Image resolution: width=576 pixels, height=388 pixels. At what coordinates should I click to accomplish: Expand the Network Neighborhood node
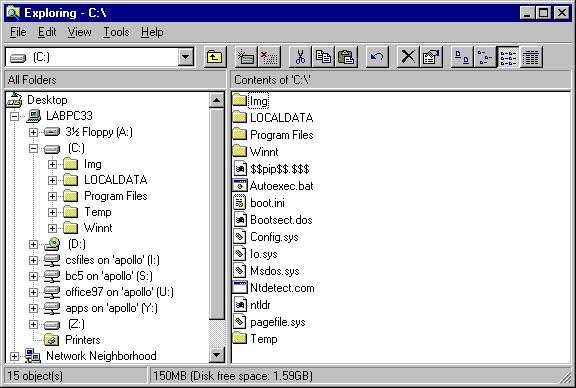point(14,356)
